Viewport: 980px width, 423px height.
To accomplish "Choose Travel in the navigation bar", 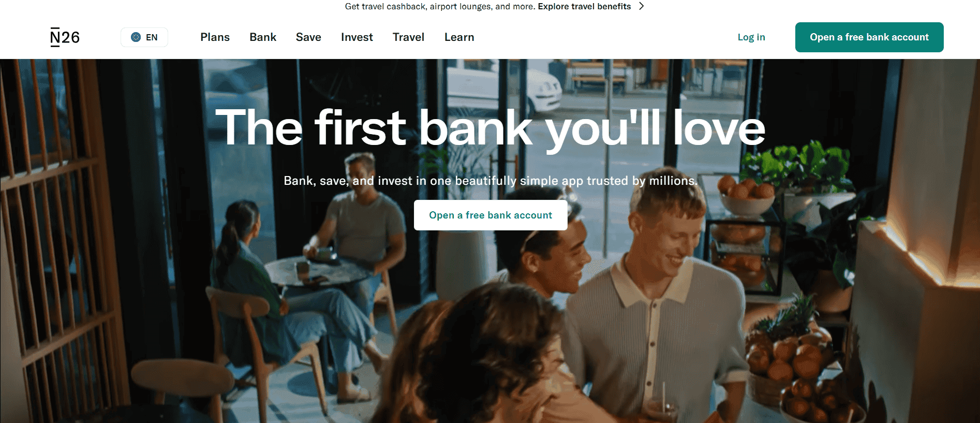I will (408, 37).
